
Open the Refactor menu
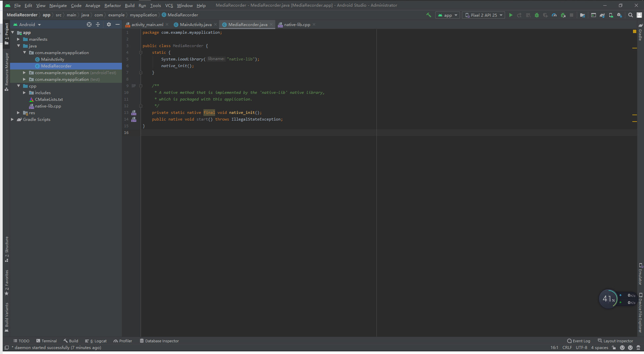pos(113,5)
